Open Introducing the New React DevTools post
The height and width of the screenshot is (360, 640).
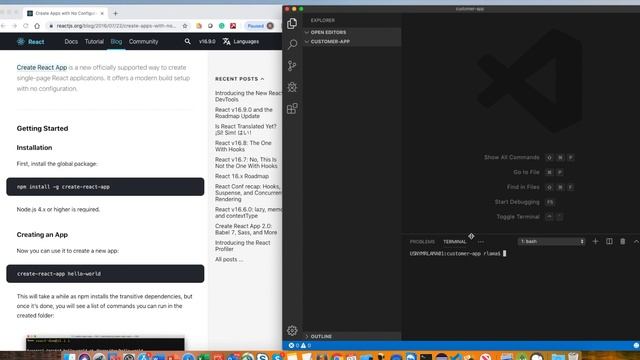click(x=248, y=96)
